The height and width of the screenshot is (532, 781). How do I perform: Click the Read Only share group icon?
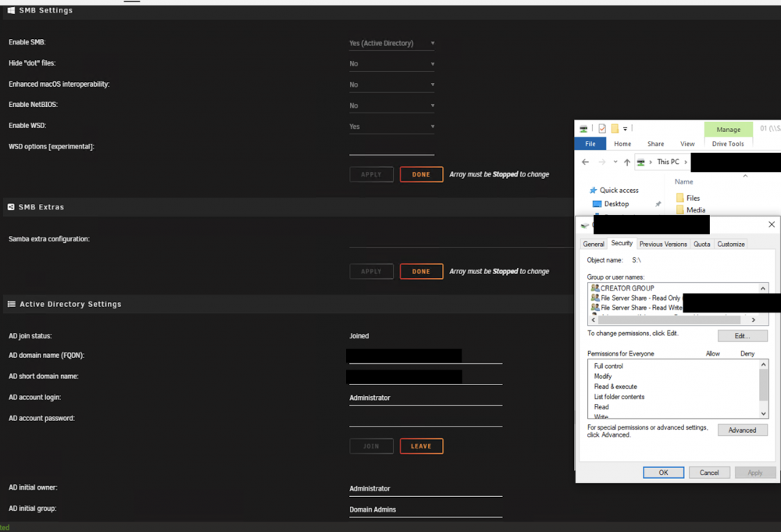click(594, 298)
